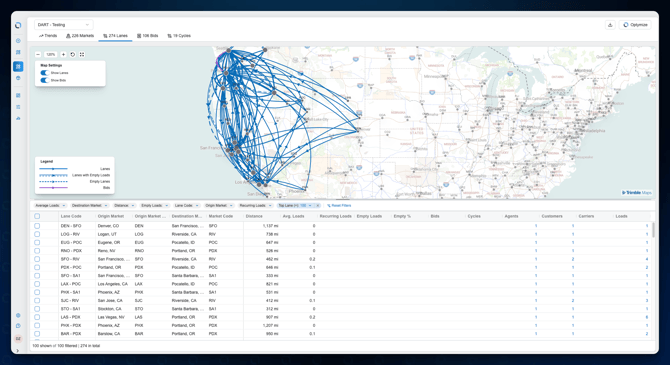Open the sidebar icon just below the highlighted one
Screen dimensions: 670x365
pyautogui.click(x=18, y=78)
